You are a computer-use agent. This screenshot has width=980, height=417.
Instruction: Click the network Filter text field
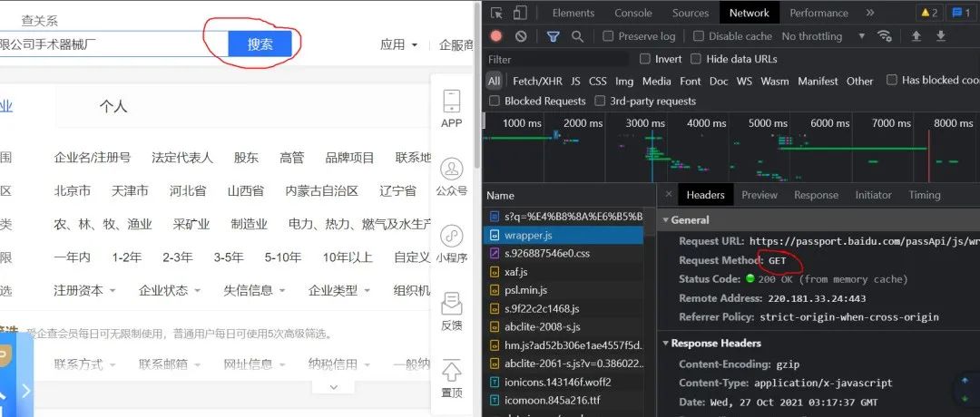(557, 59)
